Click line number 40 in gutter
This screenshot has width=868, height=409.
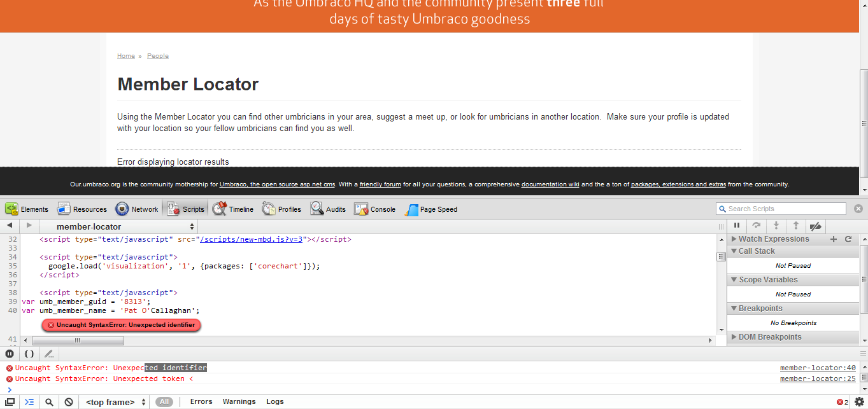coord(13,310)
